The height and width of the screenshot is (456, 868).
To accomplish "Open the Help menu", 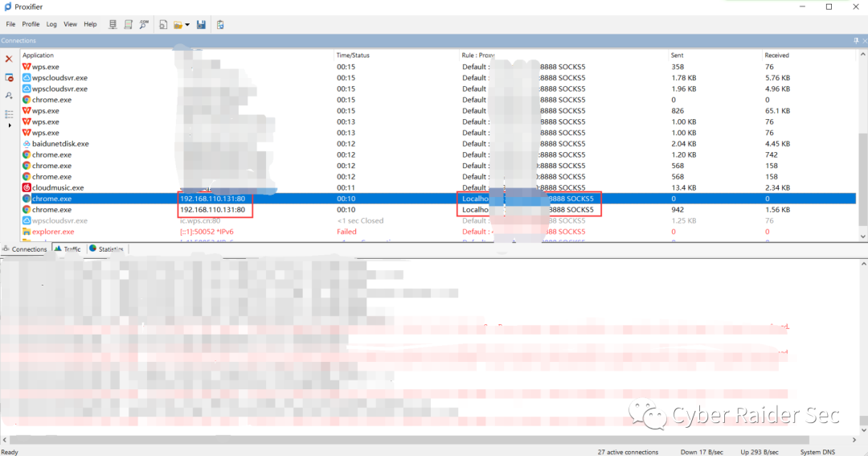I will pyautogui.click(x=90, y=24).
